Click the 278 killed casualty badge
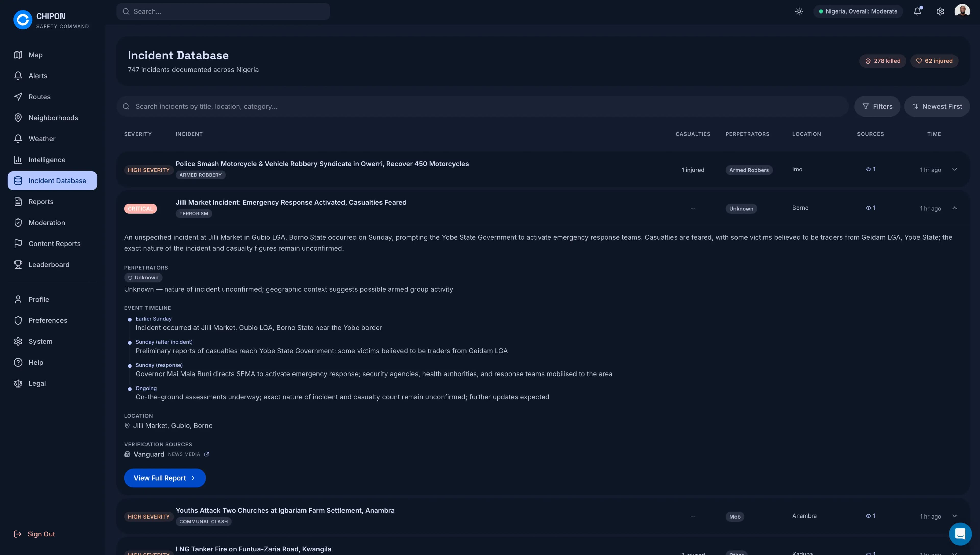Image resolution: width=980 pixels, height=555 pixels. pos(883,61)
